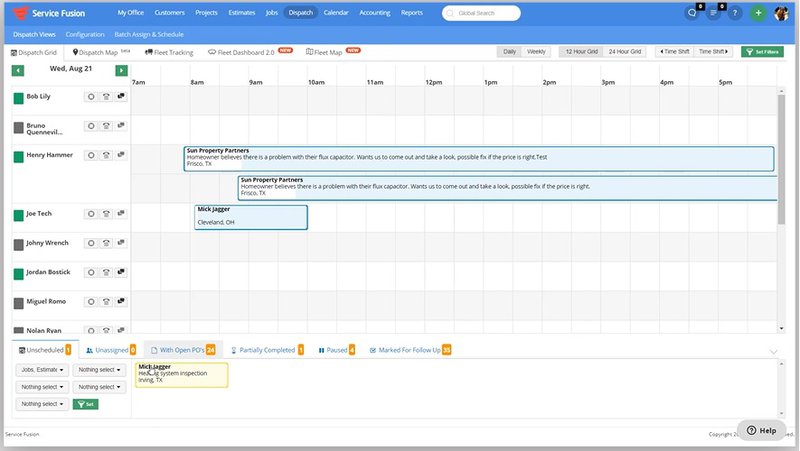
Task: Show the Paused jobs tab
Action: coord(336,350)
